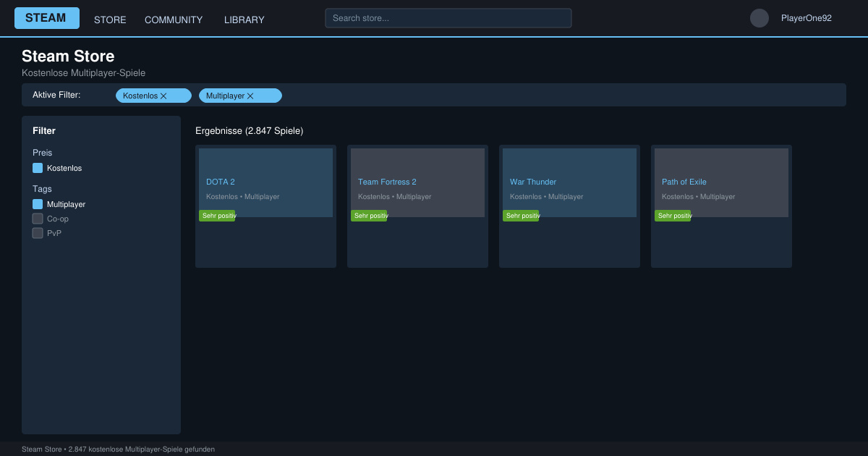
Task: Click the STEAM logo button
Action: [47, 18]
